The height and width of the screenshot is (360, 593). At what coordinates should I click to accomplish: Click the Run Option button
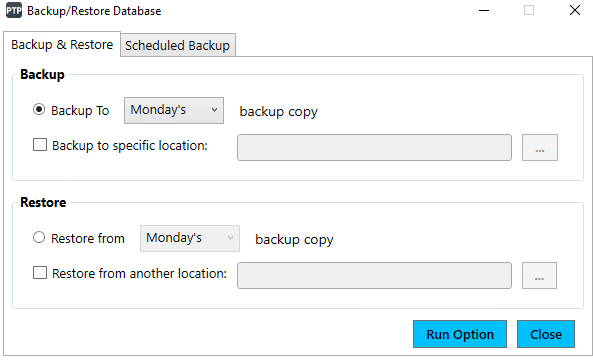(x=460, y=334)
